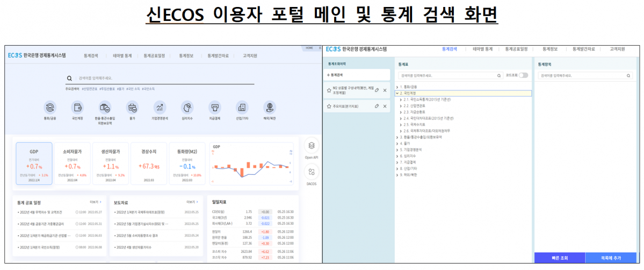Open 통계공표일정 menu on main portal
This screenshot has width=644, height=270.
155,55
